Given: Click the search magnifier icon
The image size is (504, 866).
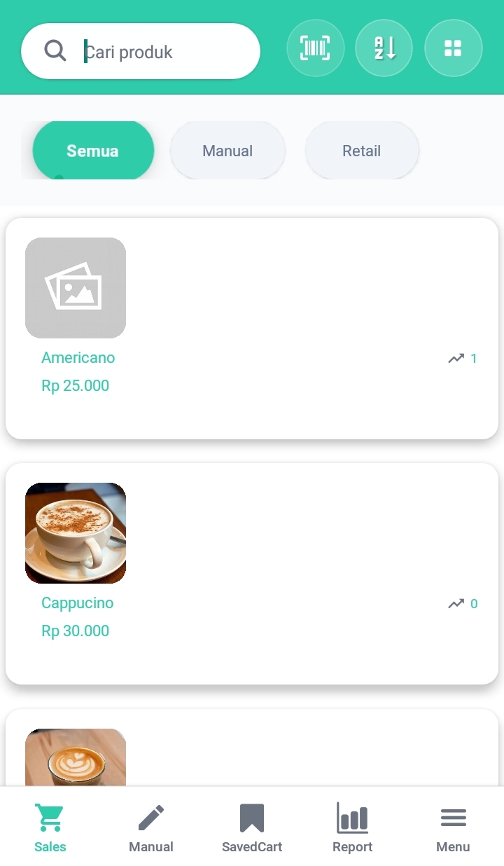Looking at the screenshot, I should pyautogui.click(x=55, y=51).
